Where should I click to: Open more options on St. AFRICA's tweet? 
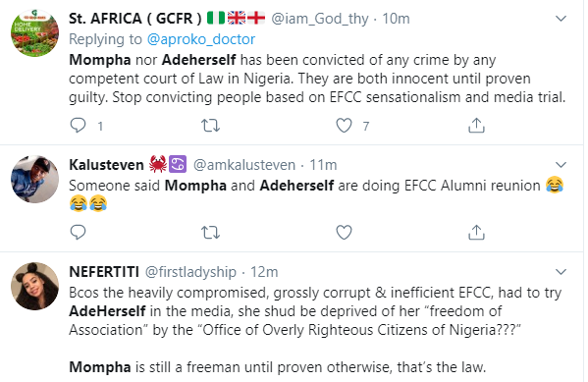pos(561,19)
